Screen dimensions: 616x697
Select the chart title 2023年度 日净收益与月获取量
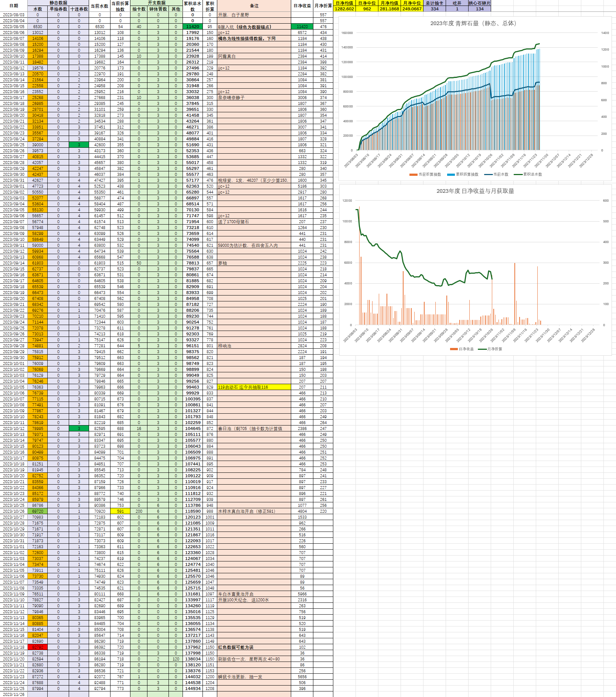tap(475, 191)
